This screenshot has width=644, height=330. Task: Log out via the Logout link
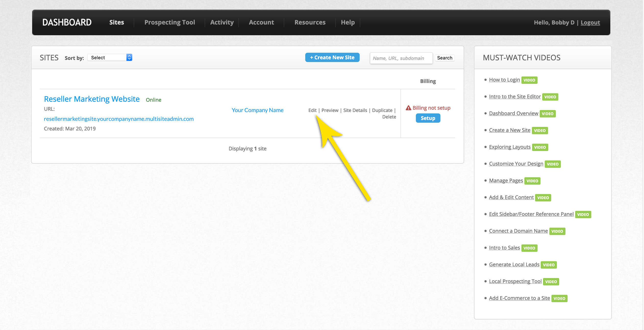(x=590, y=22)
